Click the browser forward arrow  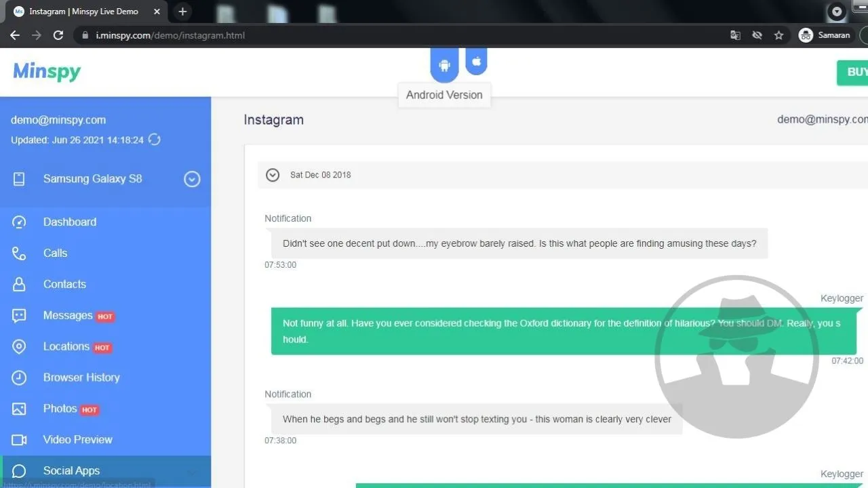(x=37, y=35)
